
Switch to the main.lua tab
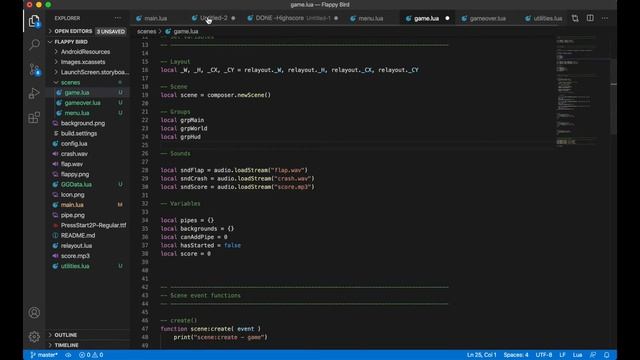click(x=156, y=18)
